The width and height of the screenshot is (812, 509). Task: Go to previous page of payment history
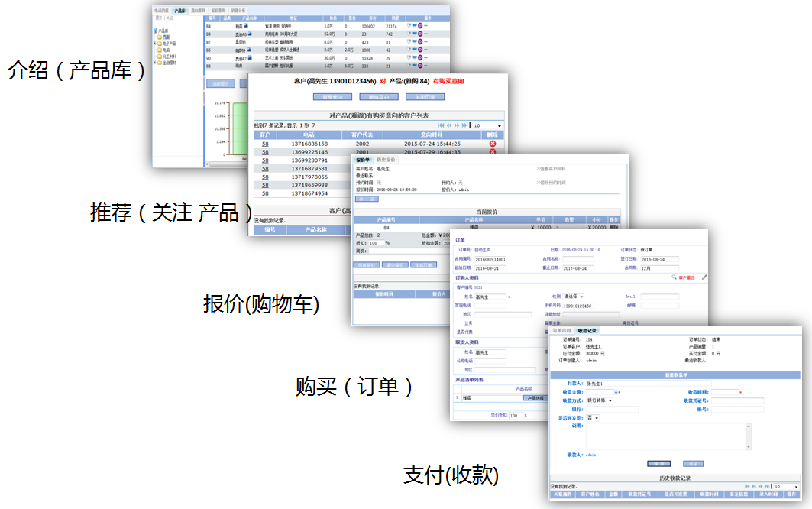tap(753, 486)
